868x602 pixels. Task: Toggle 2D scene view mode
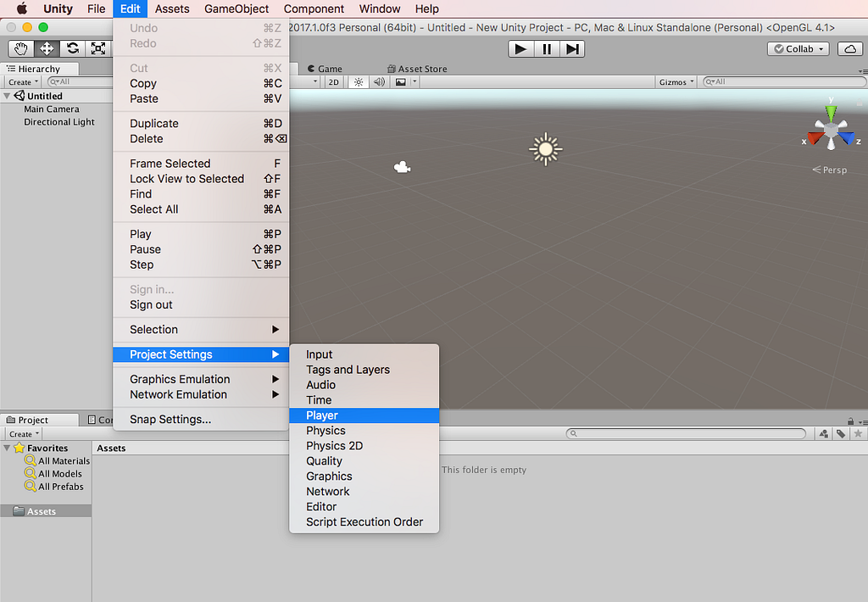(333, 82)
